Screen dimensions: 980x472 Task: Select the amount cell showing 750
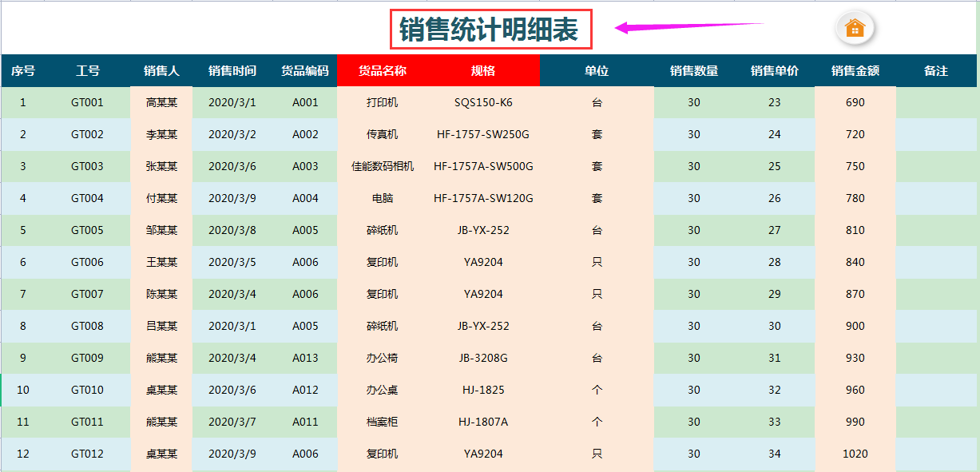pos(855,166)
